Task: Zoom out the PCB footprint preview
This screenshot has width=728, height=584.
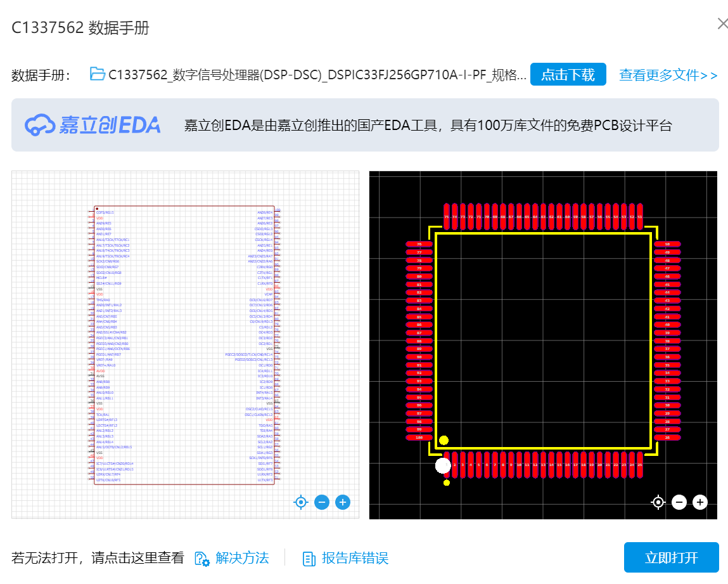Action: pos(679,502)
